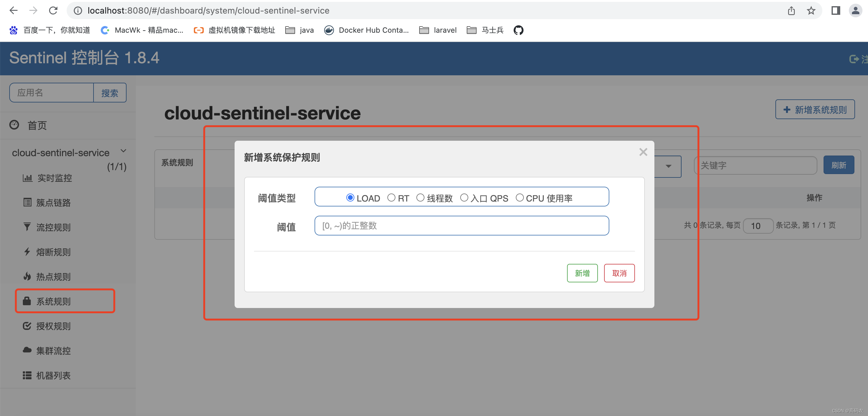Select the CPU 使用率 radio button
868x416 pixels.
520,198
